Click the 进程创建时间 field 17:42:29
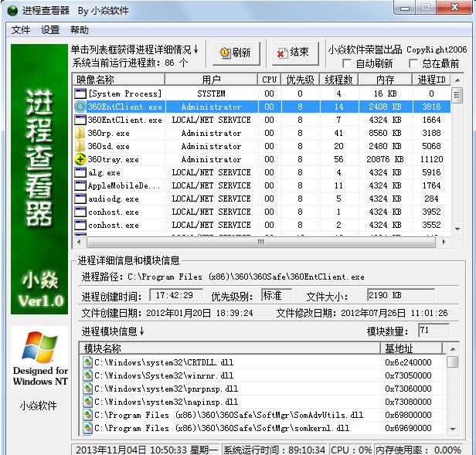476x455 pixels. (x=176, y=295)
